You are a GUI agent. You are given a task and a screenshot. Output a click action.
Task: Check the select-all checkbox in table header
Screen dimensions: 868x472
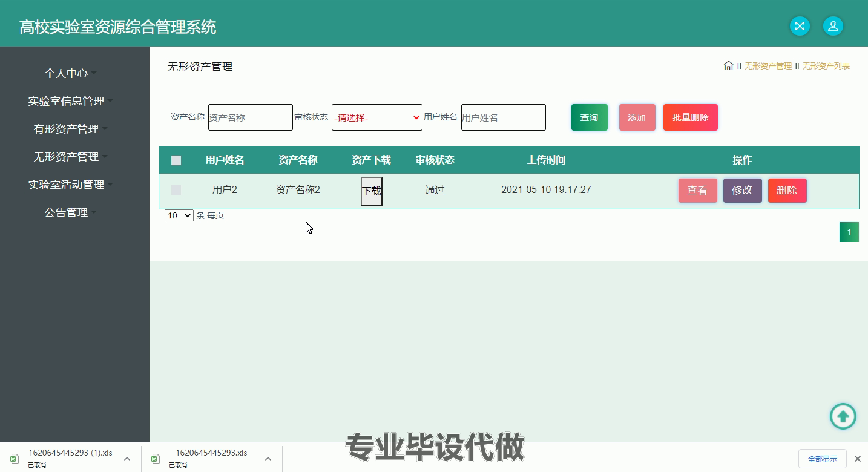click(176, 160)
